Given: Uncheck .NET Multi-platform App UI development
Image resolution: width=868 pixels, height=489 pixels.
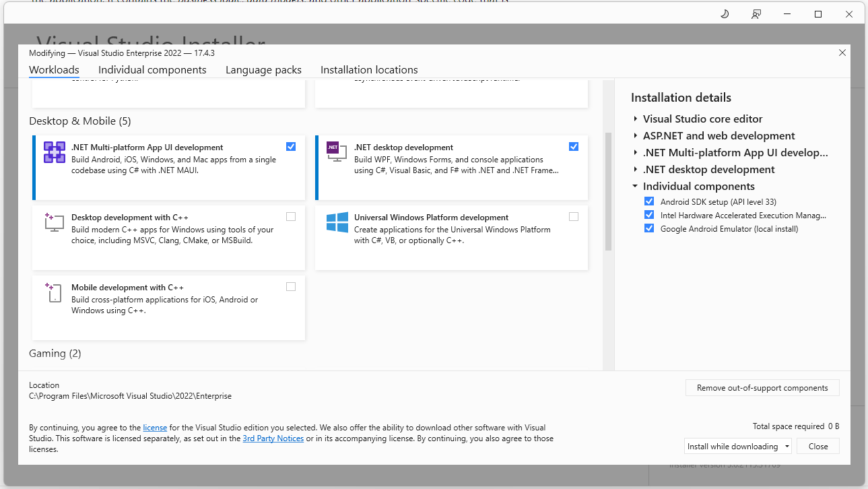Looking at the screenshot, I should (x=291, y=146).
